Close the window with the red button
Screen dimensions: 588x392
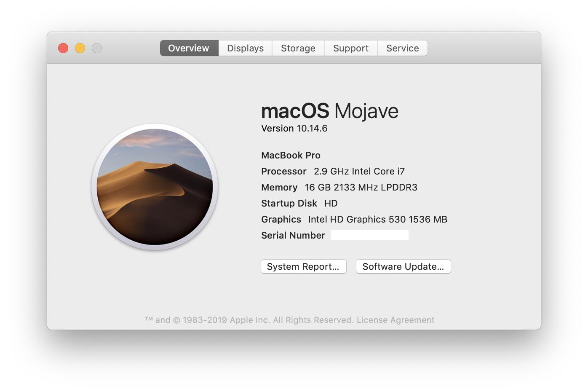(x=63, y=48)
